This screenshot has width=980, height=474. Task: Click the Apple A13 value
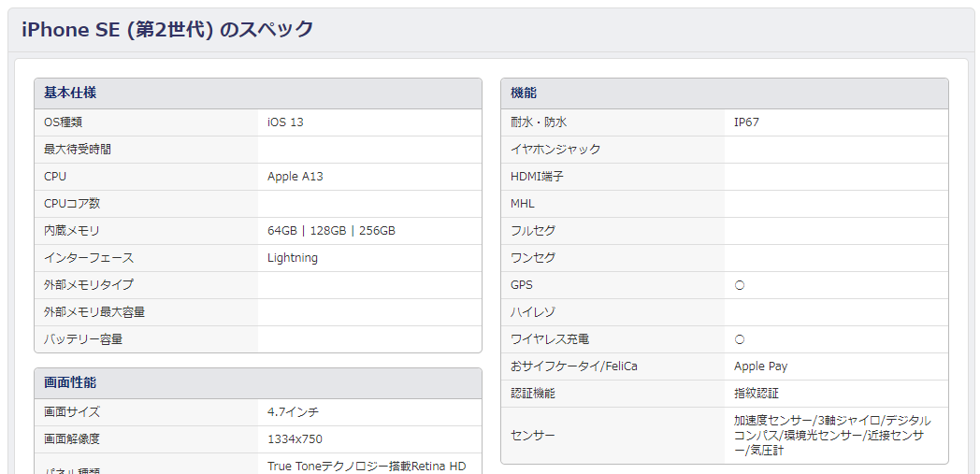295,177
